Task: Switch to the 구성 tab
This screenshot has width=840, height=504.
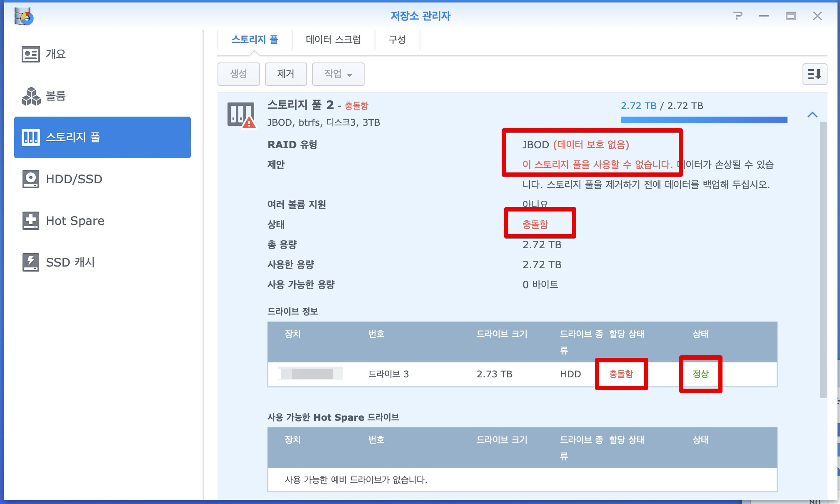Action: pyautogui.click(x=397, y=40)
